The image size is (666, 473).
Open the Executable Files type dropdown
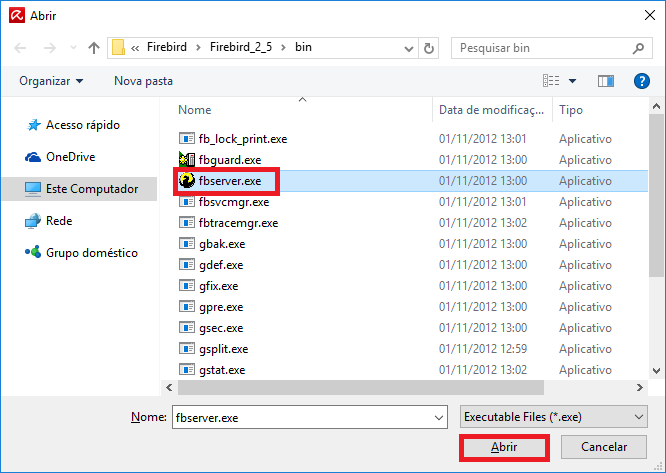(x=553, y=416)
